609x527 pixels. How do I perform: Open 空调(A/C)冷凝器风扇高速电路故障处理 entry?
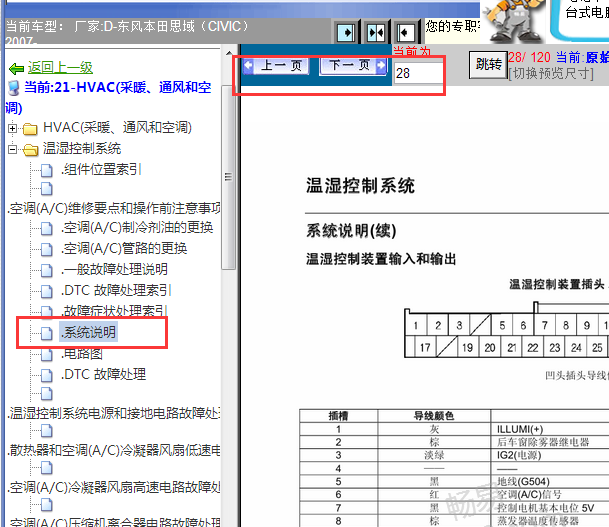[114, 487]
